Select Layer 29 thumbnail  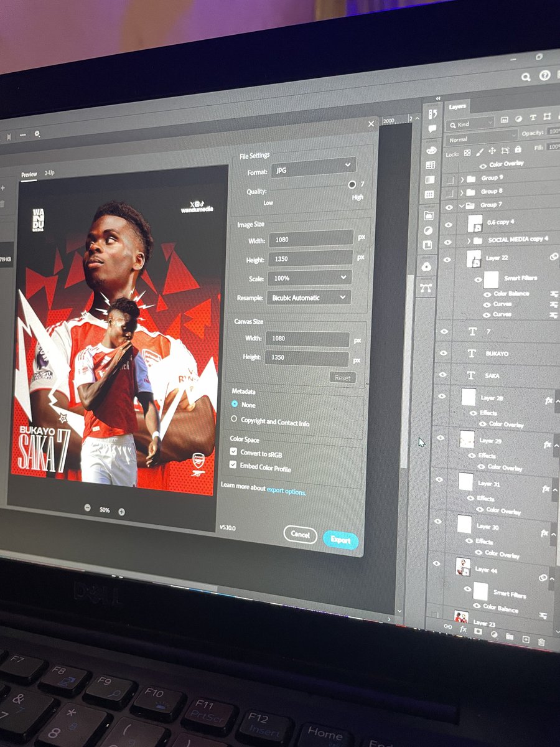click(467, 439)
